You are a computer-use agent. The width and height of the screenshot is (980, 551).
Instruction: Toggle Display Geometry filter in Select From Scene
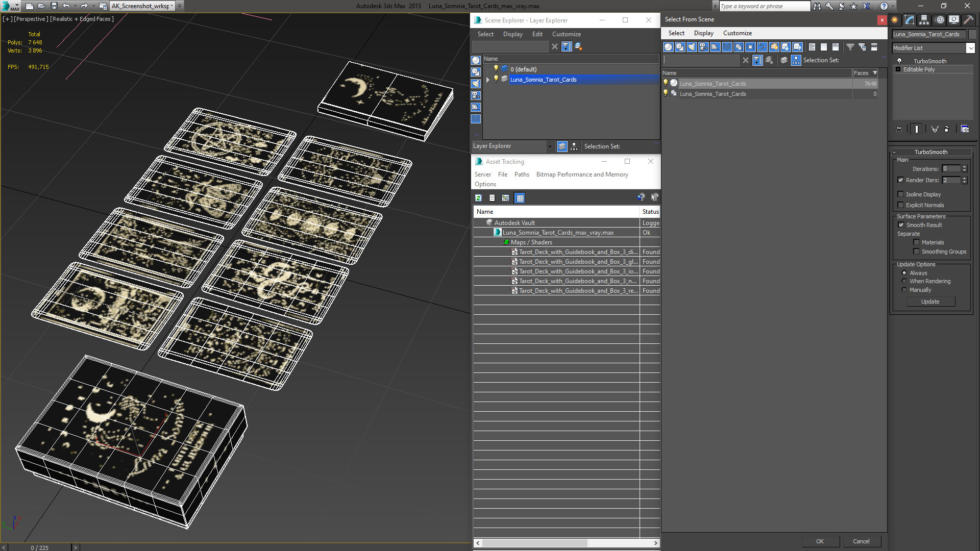[x=668, y=47]
